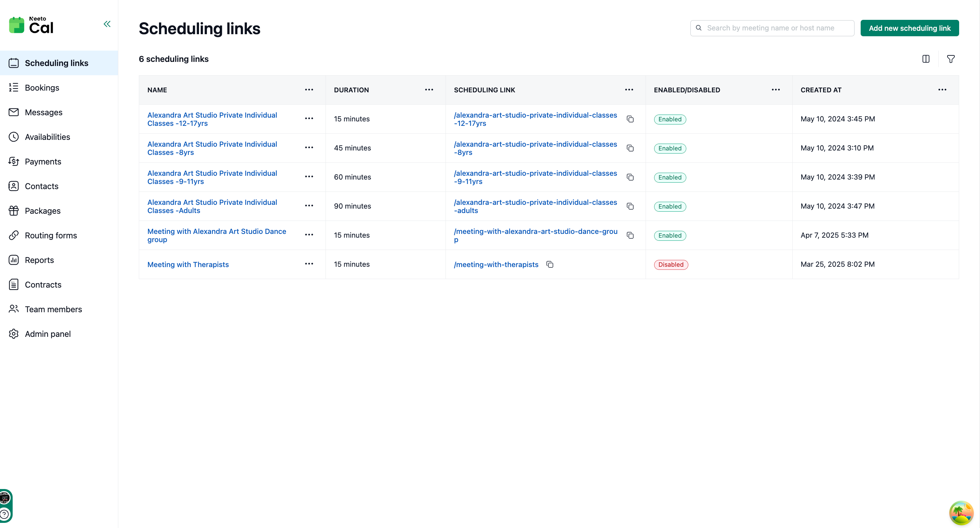Click the Neeto Cal logo

coord(31,25)
